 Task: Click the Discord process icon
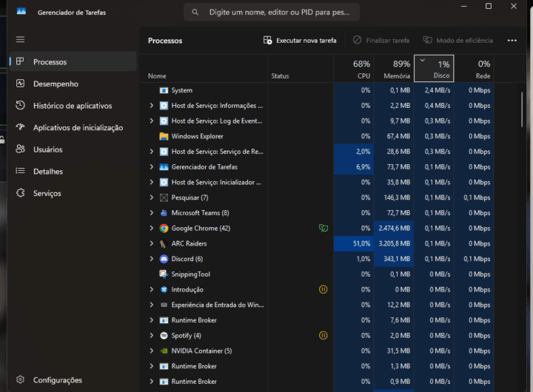point(164,259)
